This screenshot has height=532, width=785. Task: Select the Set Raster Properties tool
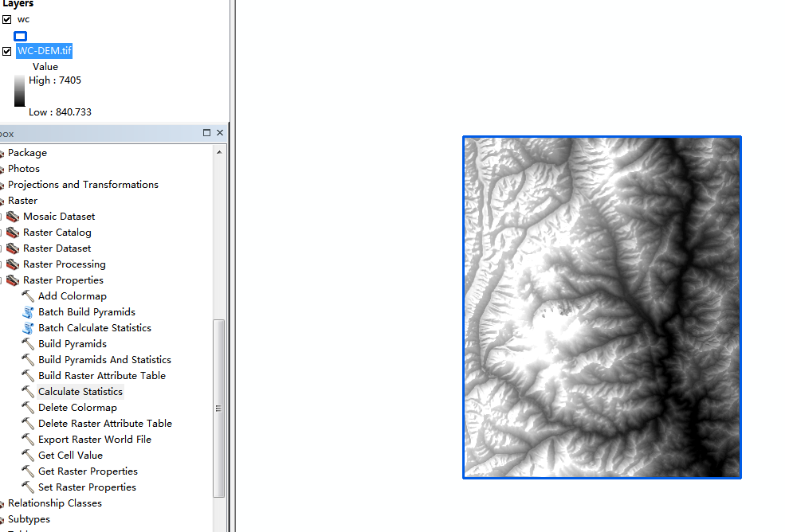pos(87,487)
